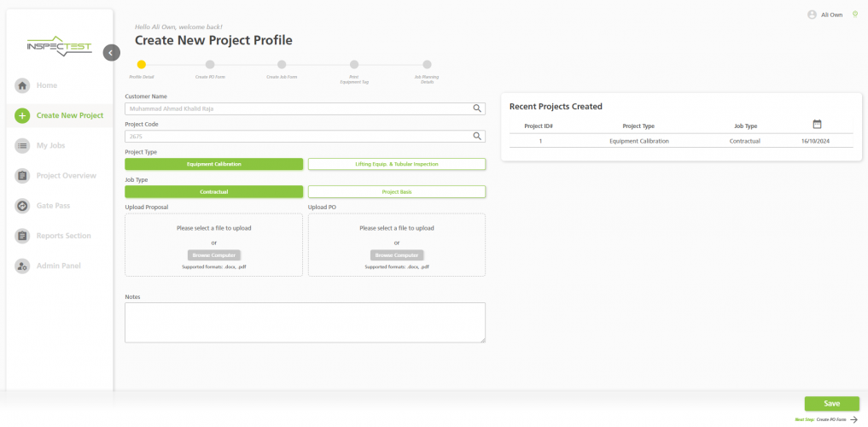Click the green lightbulb icon at top right
The width and height of the screenshot is (868, 427).
tap(855, 15)
